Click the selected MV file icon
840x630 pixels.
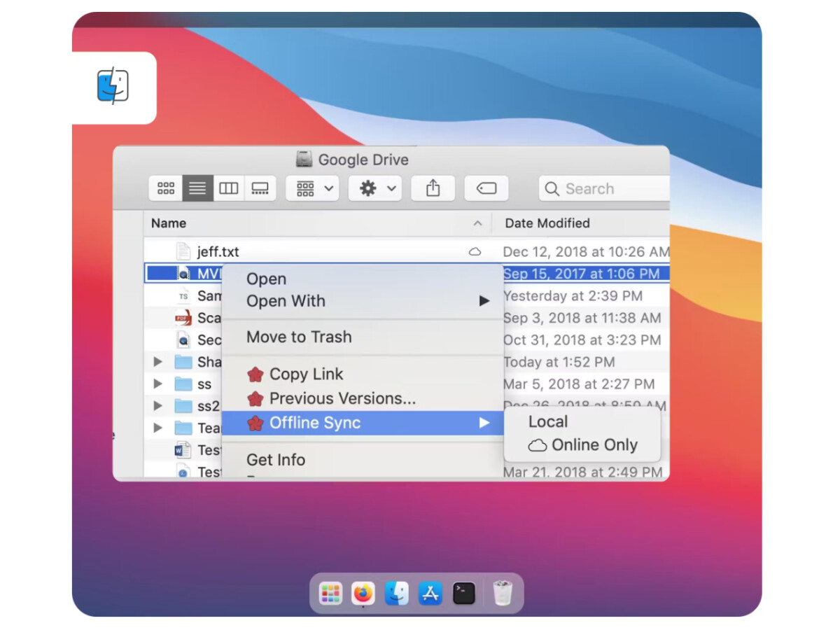click(x=183, y=274)
